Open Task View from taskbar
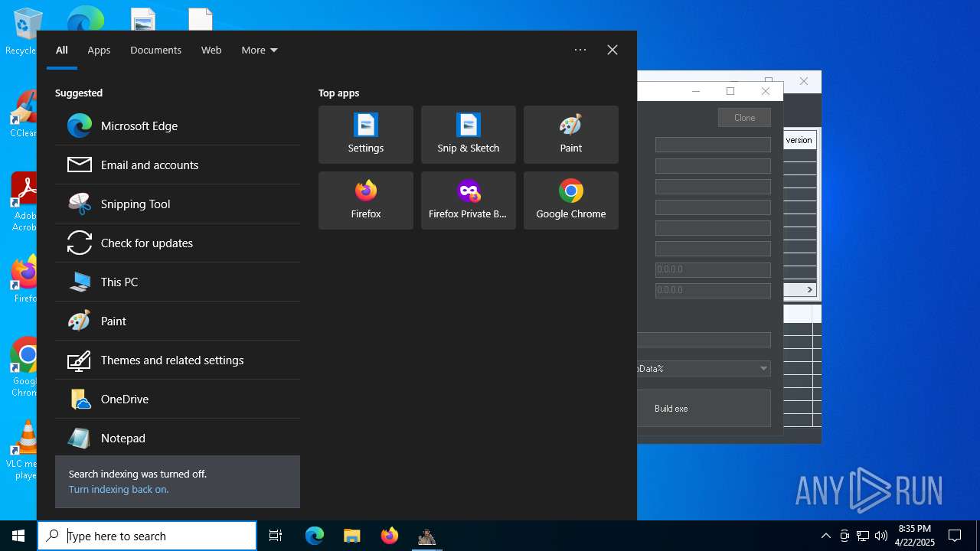980x551 pixels. click(276, 536)
